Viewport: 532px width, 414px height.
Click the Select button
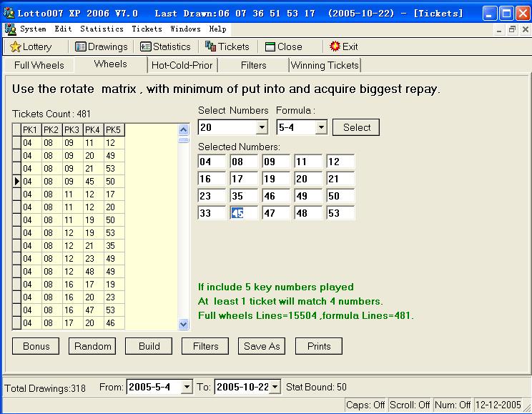click(x=356, y=127)
